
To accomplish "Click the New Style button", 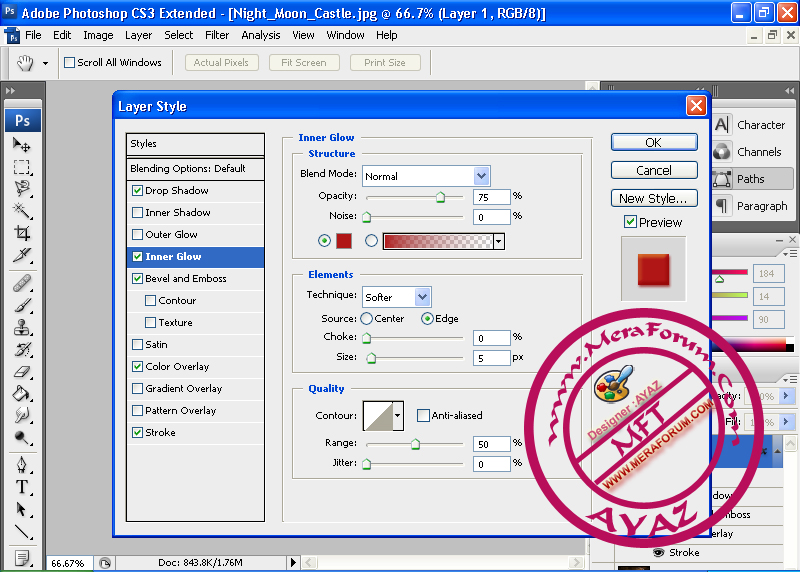I will point(654,198).
